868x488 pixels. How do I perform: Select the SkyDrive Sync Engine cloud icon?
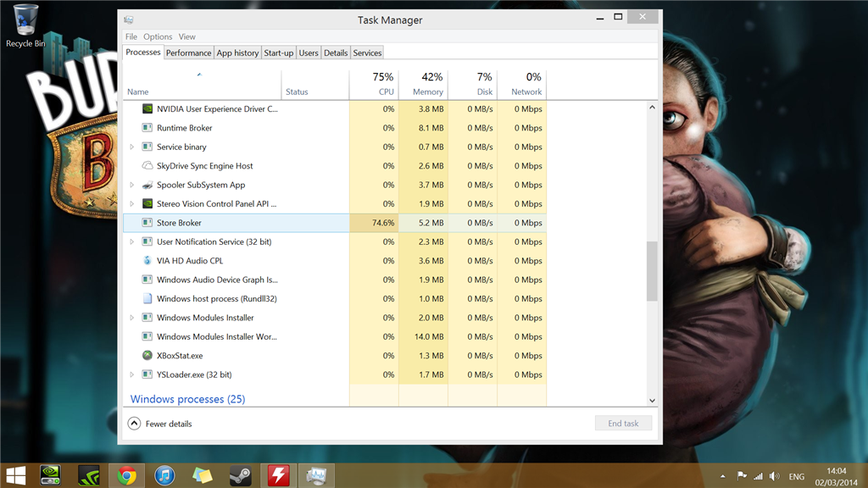(x=147, y=165)
